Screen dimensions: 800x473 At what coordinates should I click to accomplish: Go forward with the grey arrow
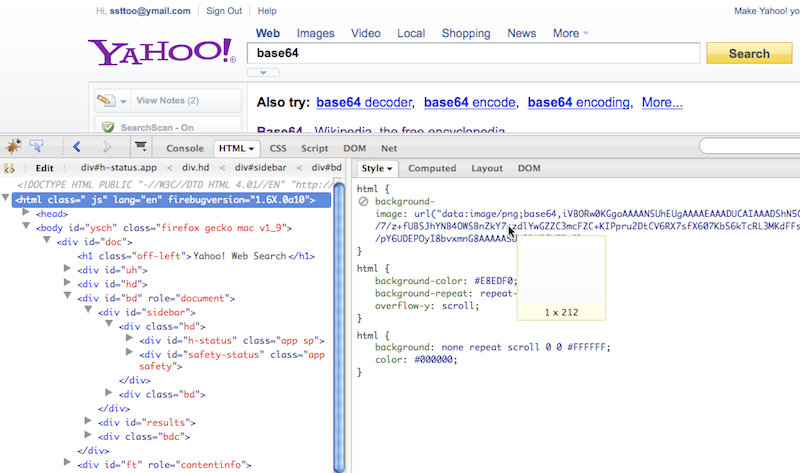(x=107, y=147)
